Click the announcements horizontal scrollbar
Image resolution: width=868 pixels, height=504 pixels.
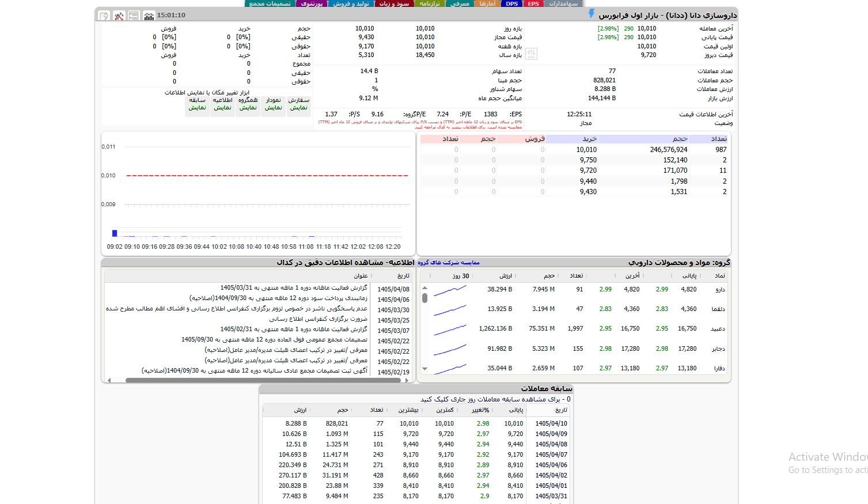coord(263,380)
